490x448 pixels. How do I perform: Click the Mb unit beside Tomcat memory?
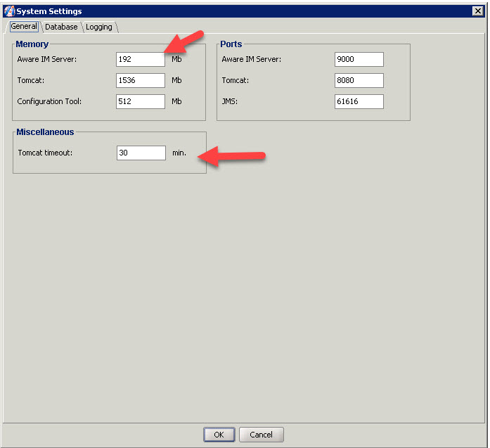tap(176, 80)
